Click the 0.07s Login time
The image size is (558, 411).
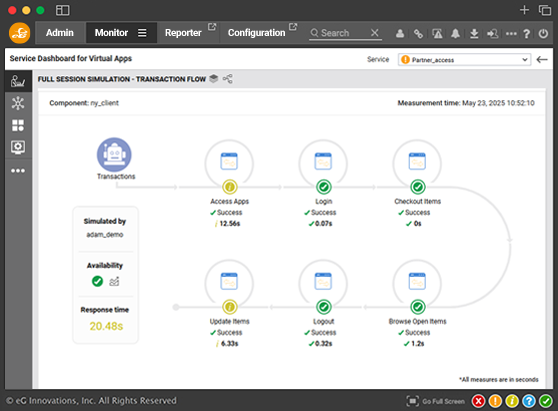(x=323, y=223)
